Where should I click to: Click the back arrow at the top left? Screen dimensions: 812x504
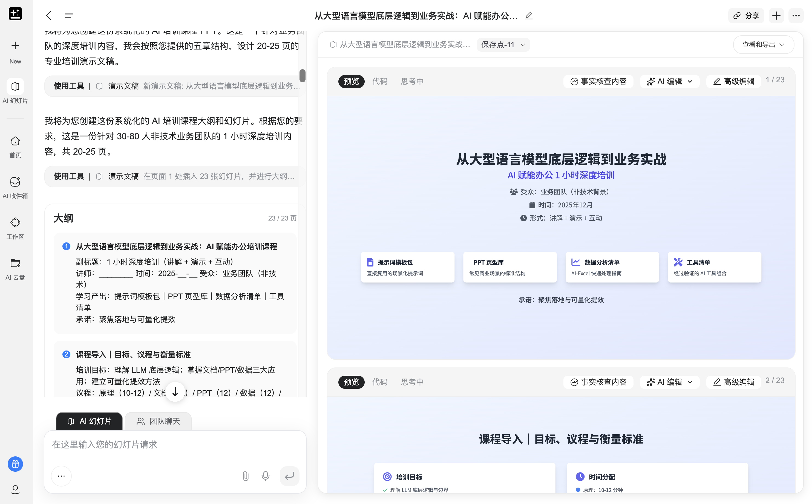click(49, 16)
